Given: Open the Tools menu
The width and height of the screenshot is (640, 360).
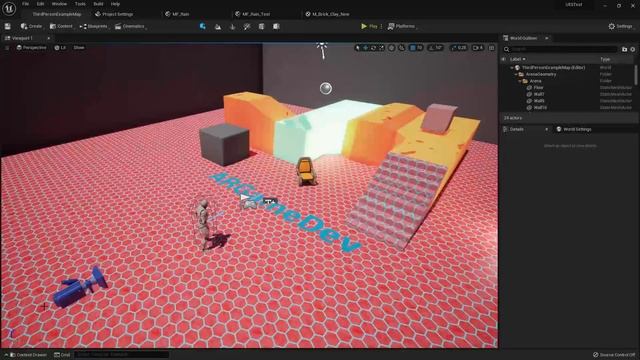Looking at the screenshot, I should 80,4.
